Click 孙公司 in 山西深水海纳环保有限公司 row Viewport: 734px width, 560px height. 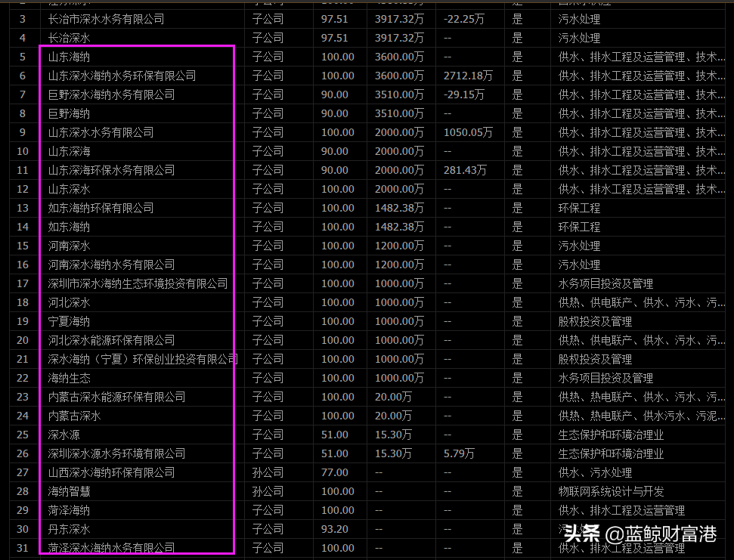point(268,472)
